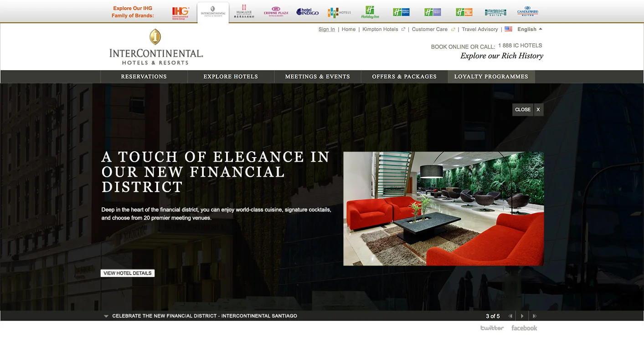This screenshot has height=337, width=644.
Task: Open the EVEN Hotels brand logo
Action: click(339, 12)
